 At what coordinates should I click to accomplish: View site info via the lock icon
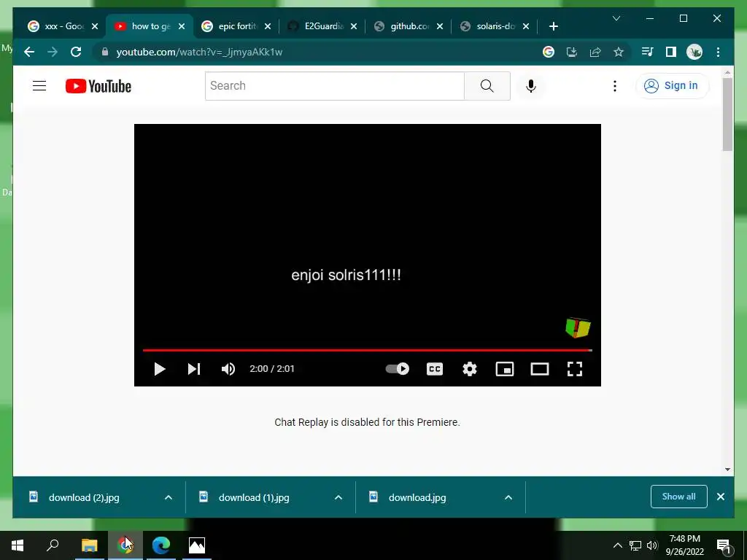click(x=105, y=52)
